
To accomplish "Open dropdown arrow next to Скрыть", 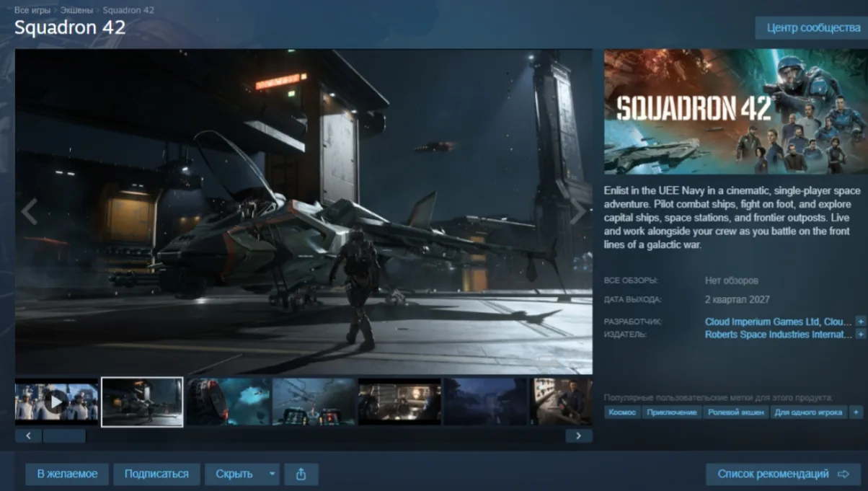I will click(272, 474).
